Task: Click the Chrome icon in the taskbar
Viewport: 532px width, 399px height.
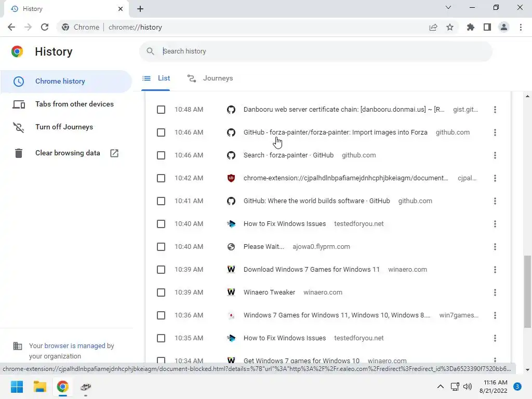Action: [x=62, y=387]
